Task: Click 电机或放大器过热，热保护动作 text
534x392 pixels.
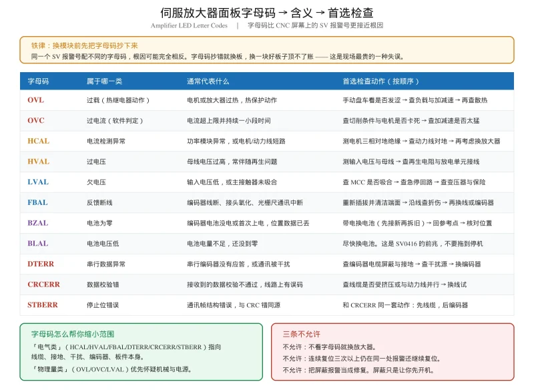Action: 232,100
